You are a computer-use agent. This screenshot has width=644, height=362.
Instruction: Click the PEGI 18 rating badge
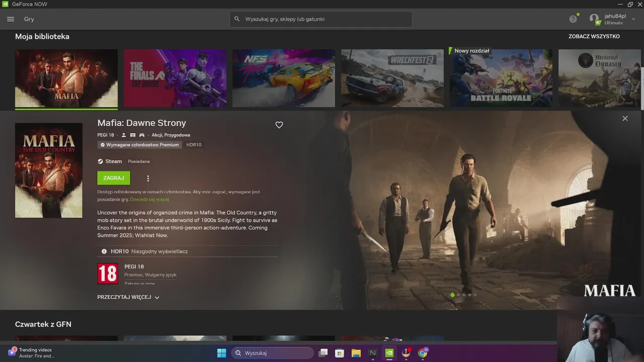tap(108, 274)
